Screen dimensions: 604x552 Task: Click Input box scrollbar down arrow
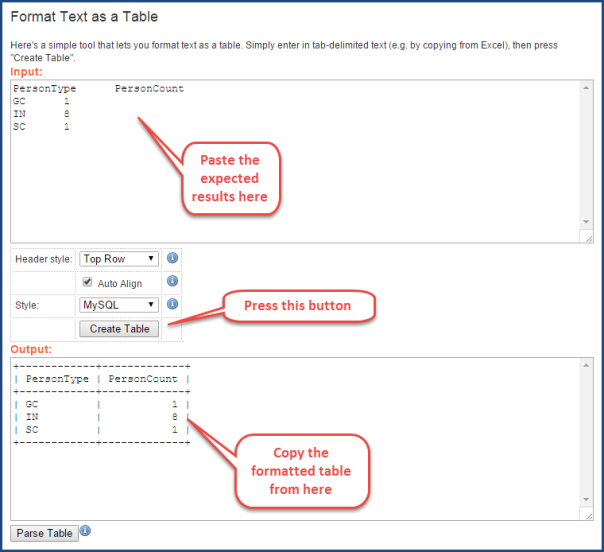pos(586,223)
